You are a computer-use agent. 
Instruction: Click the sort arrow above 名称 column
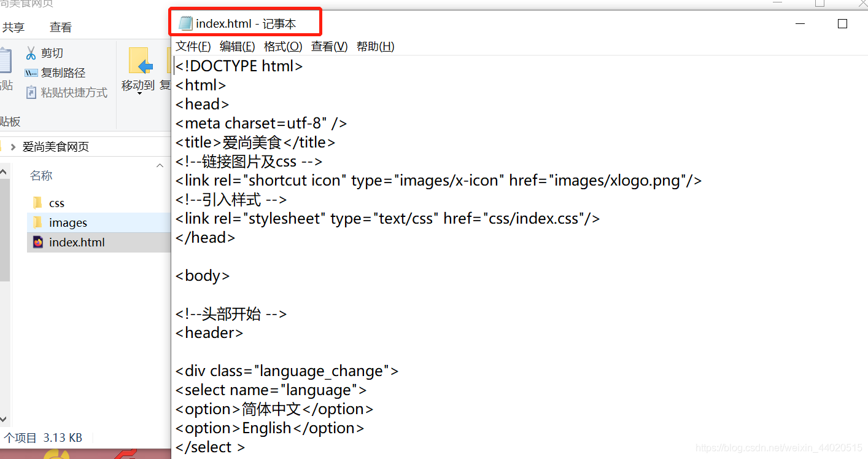pyautogui.click(x=160, y=165)
